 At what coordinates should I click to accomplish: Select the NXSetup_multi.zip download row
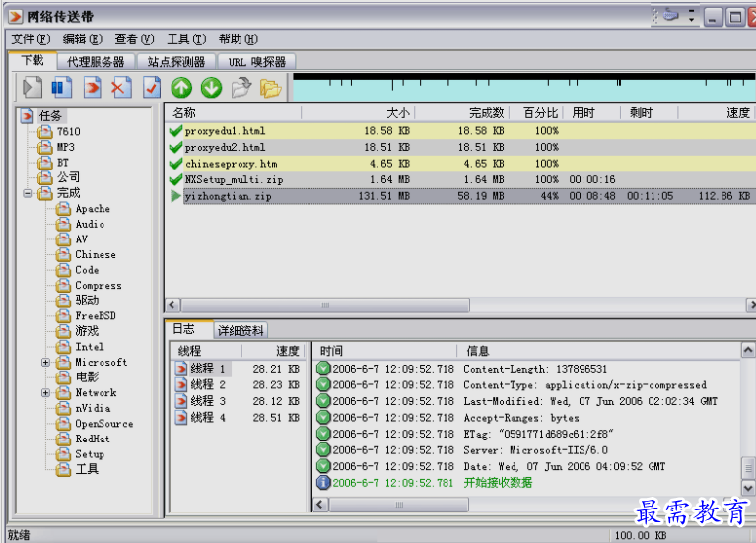tap(461, 180)
